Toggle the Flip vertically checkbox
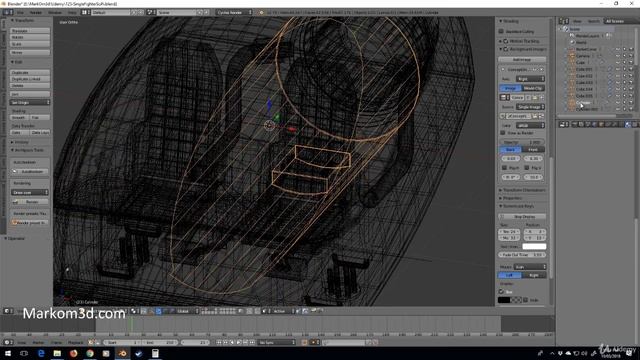 point(527,168)
